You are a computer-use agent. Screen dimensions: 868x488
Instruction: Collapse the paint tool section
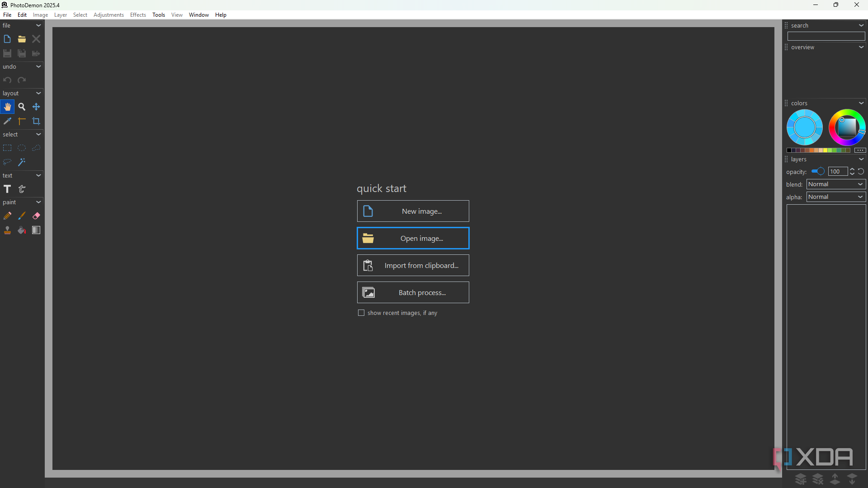[x=38, y=202]
